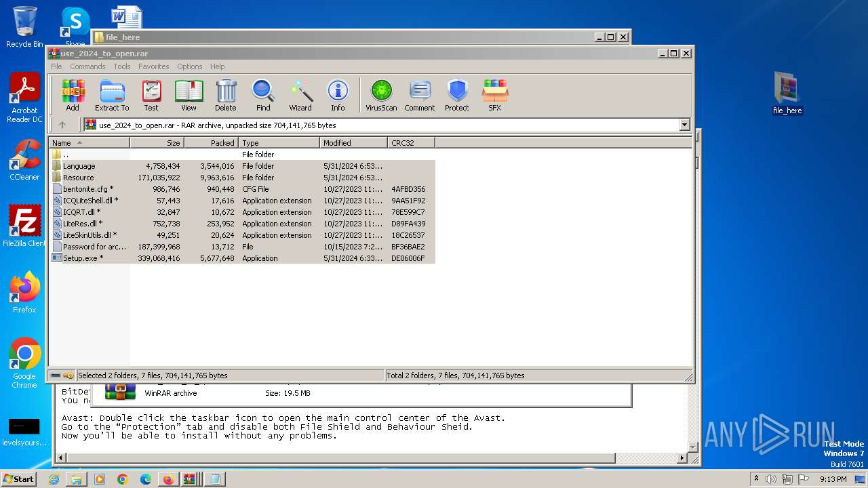
Task: Open the Comment tool
Action: coord(420,95)
